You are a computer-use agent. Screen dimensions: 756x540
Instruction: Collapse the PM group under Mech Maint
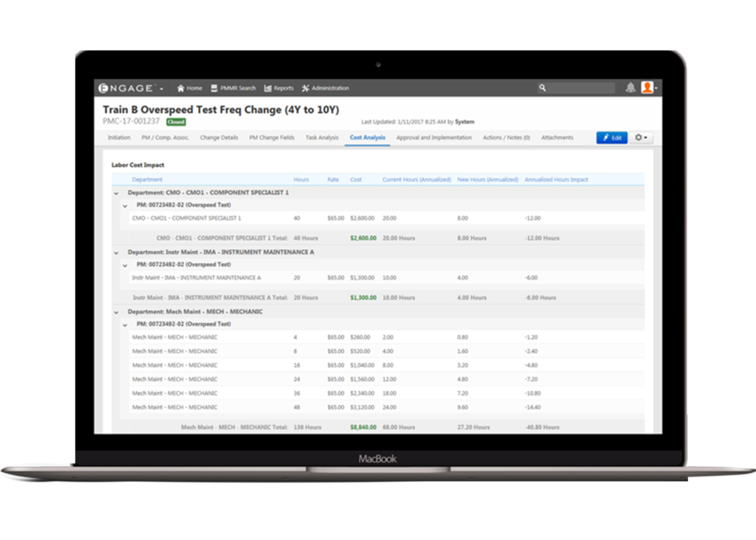[125, 324]
